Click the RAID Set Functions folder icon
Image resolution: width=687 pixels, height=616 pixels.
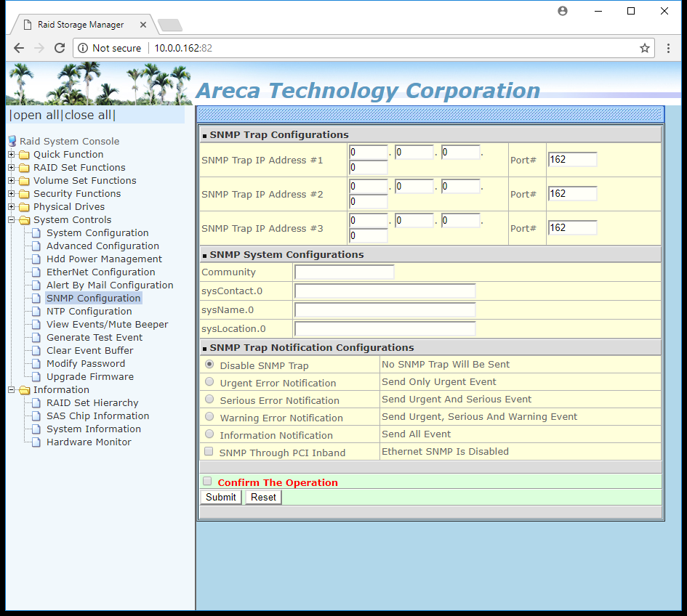point(25,168)
